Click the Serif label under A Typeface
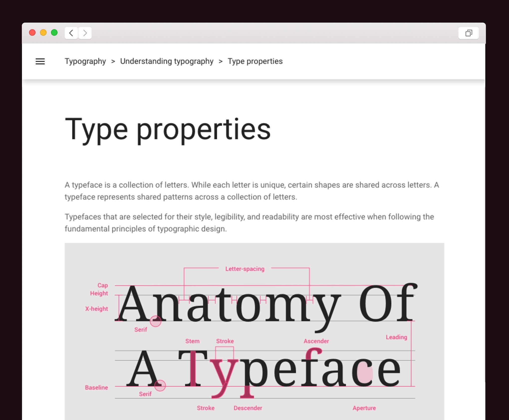The width and height of the screenshot is (509, 420). [x=145, y=394]
